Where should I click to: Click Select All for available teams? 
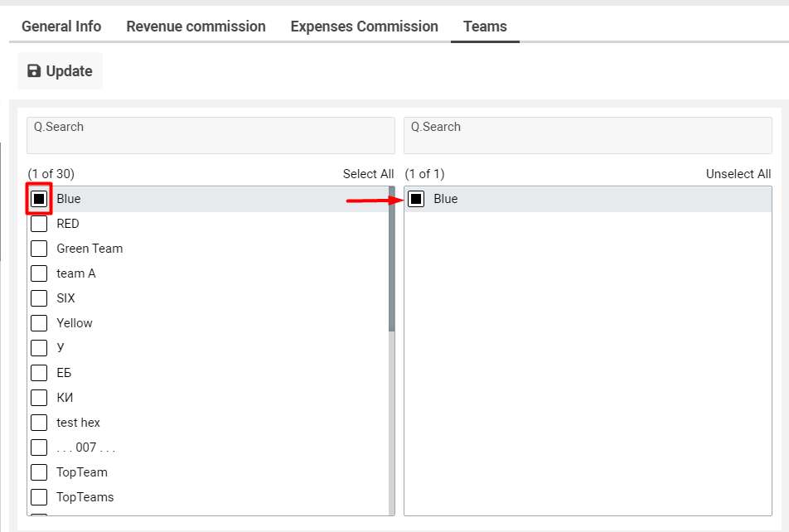[x=369, y=174]
